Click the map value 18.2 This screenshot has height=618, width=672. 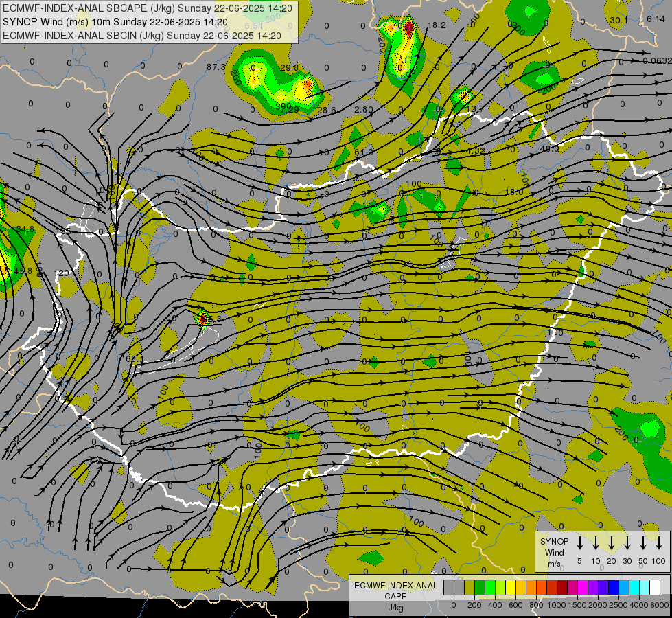click(437, 25)
